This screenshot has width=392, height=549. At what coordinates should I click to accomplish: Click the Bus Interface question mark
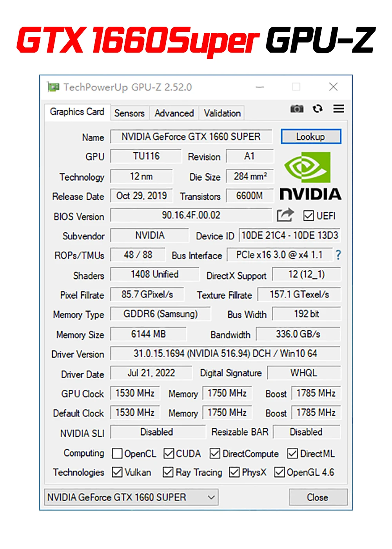coord(338,255)
